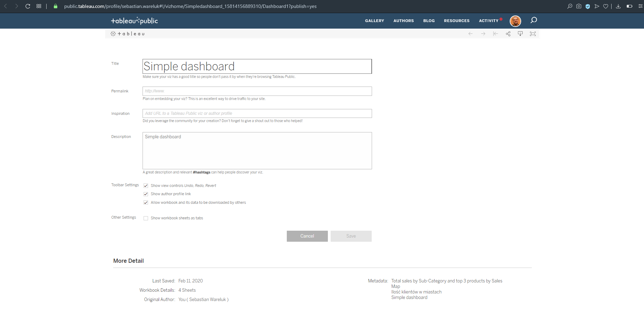Screen dimensions: 644x320
Task: Uncheck Show view controls checkbox
Action: click(146, 186)
